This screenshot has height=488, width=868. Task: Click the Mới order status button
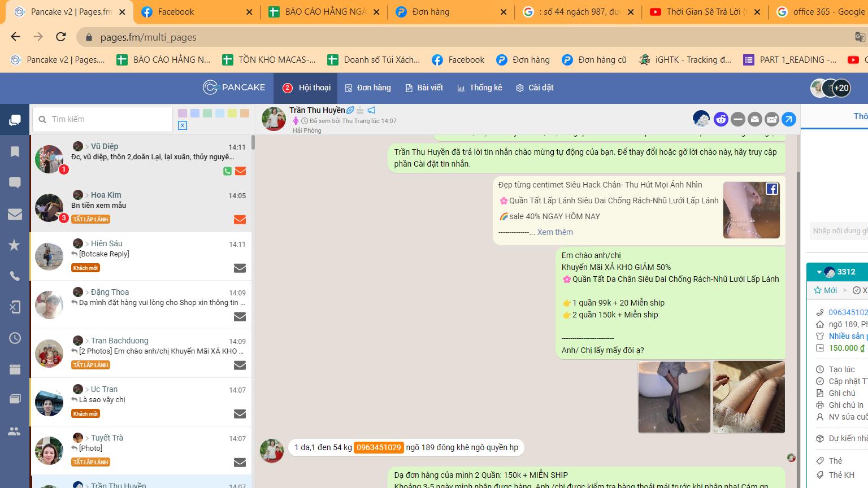(826, 290)
